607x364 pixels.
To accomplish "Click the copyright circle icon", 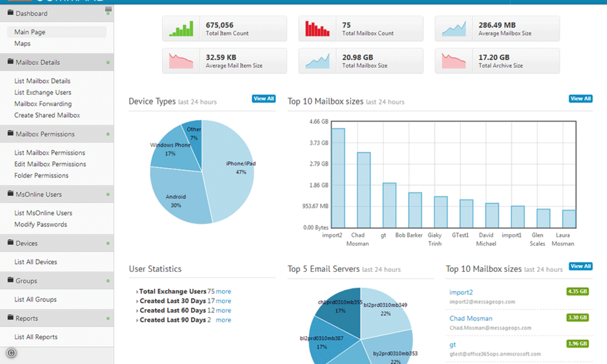I will click(x=11, y=353).
